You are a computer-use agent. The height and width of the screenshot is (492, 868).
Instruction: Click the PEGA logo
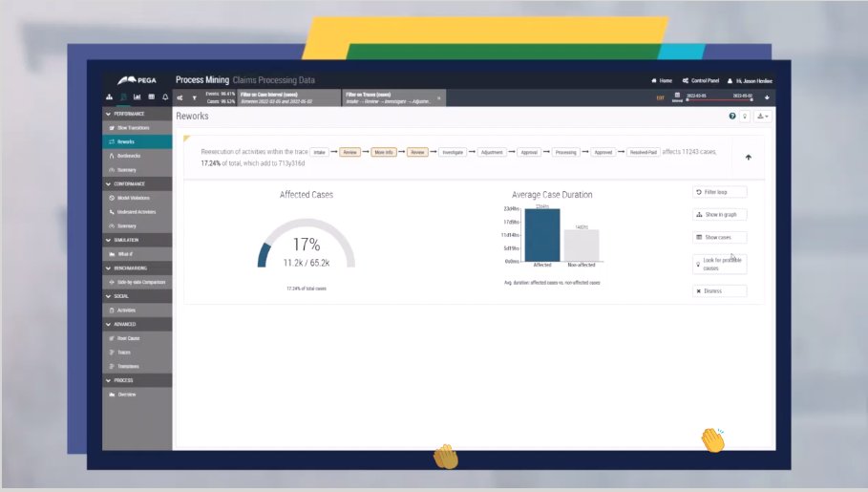(x=137, y=80)
